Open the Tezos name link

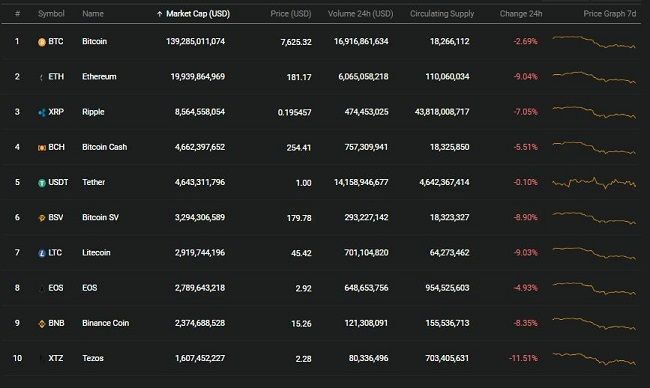click(93, 359)
